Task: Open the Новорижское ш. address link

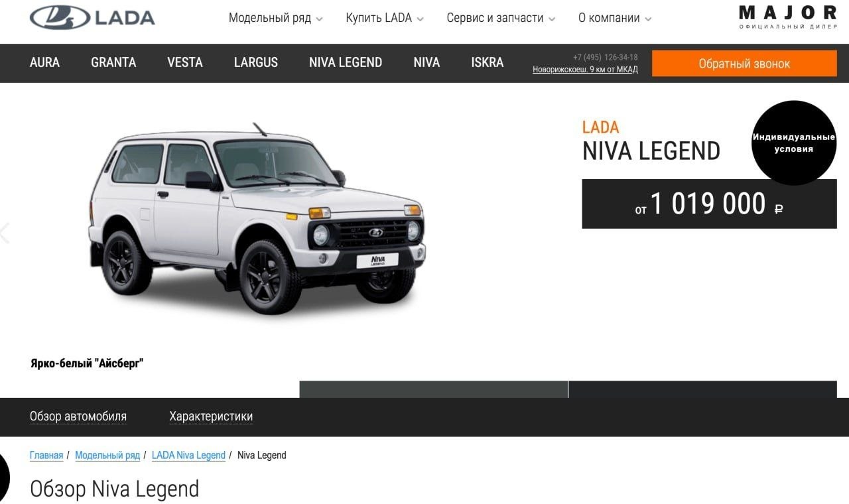Action: (585, 70)
